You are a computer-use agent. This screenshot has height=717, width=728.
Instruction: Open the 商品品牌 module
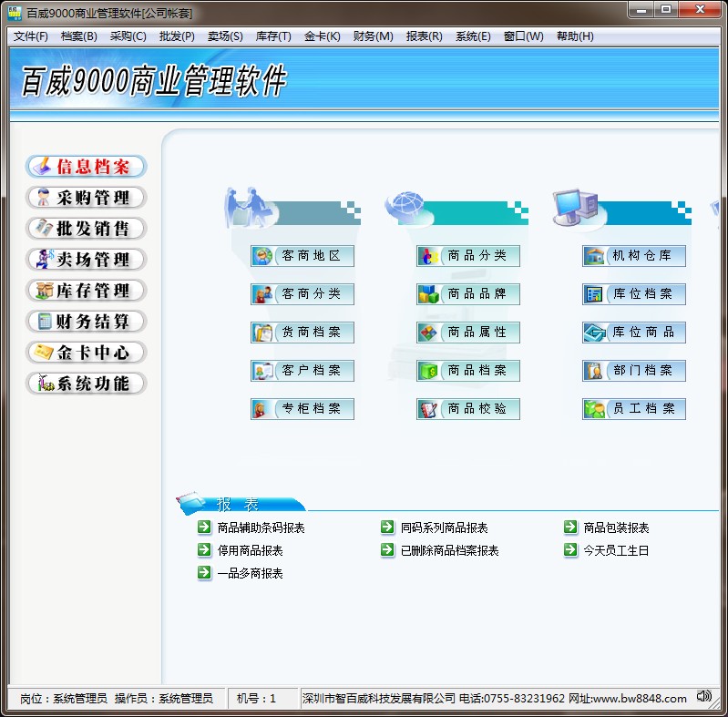[468, 294]
